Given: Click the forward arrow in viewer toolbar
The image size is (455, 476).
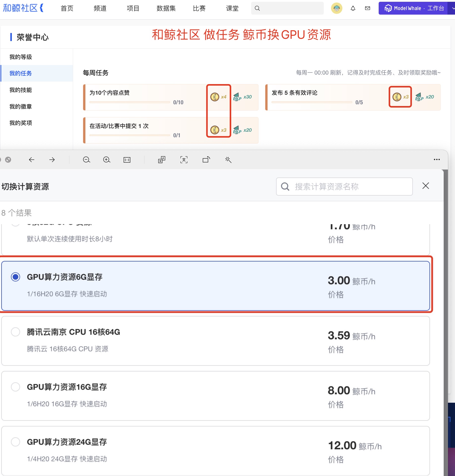Looking at the screenshot, I should click(x=52, y=160).
